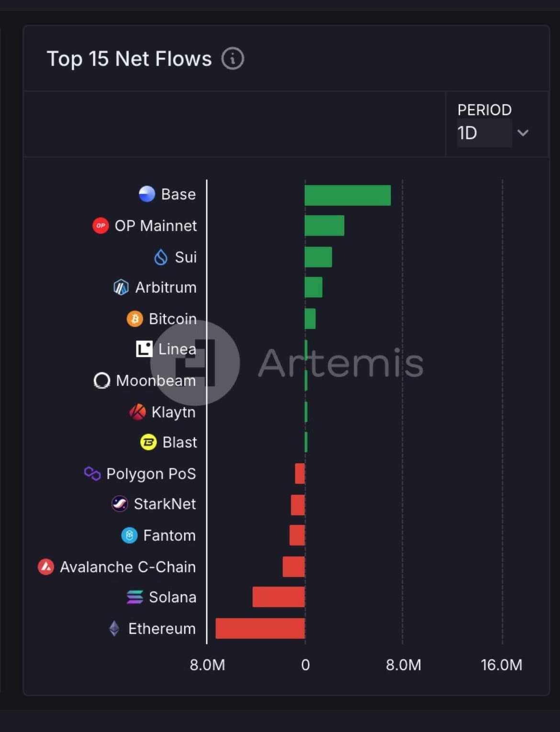This screenshot has height=732, width=560.
Task: Click the red Solana net flow bar
Action: (x=279, y=597)
